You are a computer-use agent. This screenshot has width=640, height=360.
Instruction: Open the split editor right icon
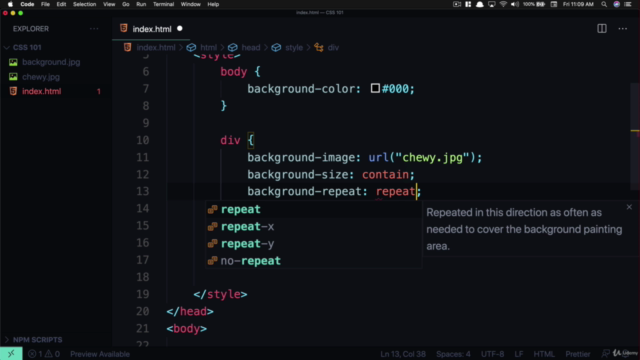click(602, 29)
